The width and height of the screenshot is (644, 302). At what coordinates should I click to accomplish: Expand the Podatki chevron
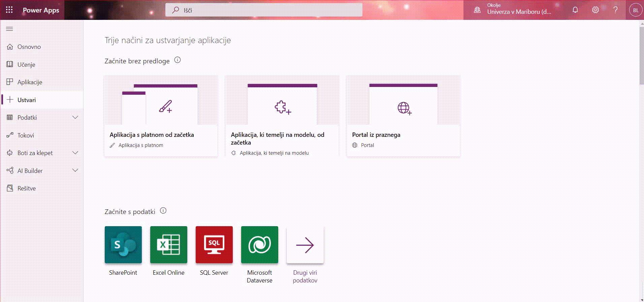pyautogui.click(x=75, y=117)
